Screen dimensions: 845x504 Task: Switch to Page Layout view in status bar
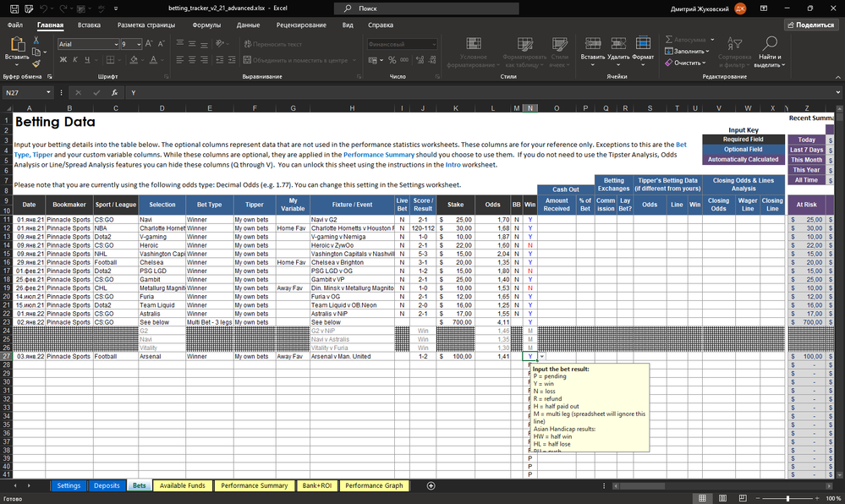tap(723, 498)
